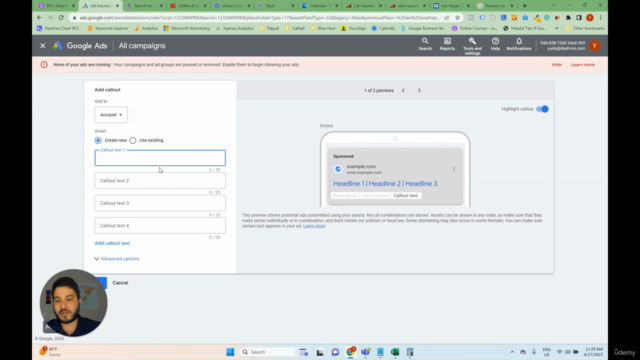
Task: Click into the Callout text 2 field
Action: tap(160, 180)
